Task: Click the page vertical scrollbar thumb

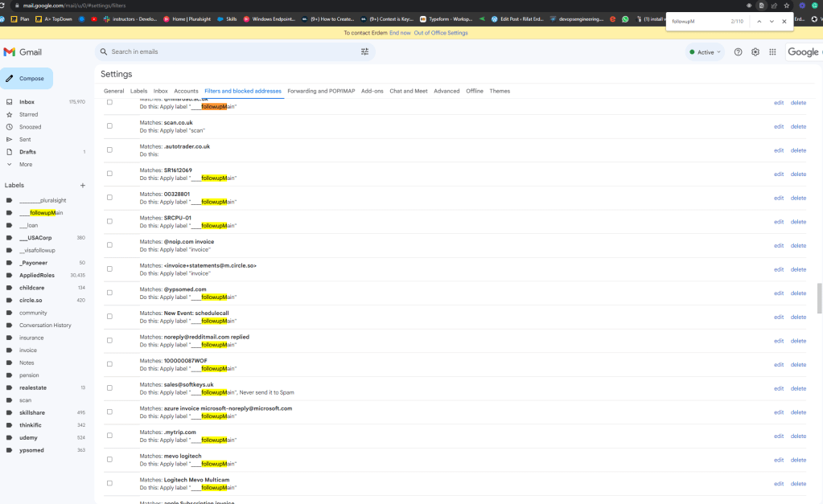Action: click(819, 298)
